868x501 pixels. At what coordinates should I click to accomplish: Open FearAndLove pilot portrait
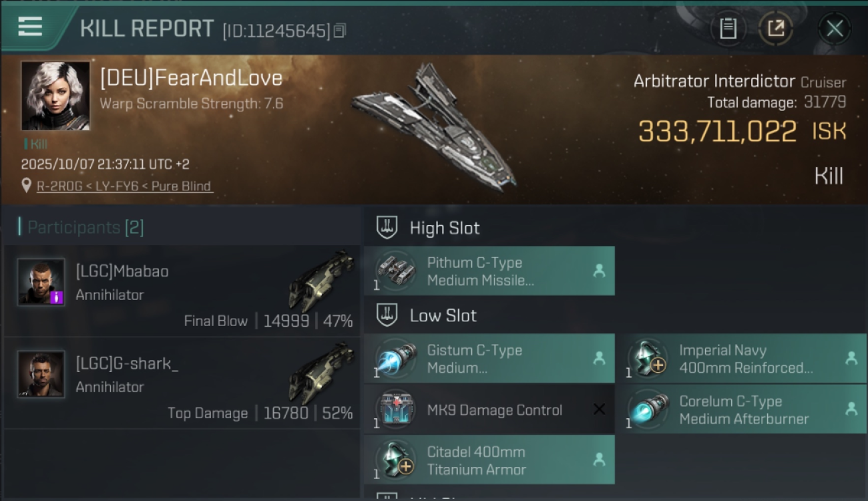click(55, 96)
